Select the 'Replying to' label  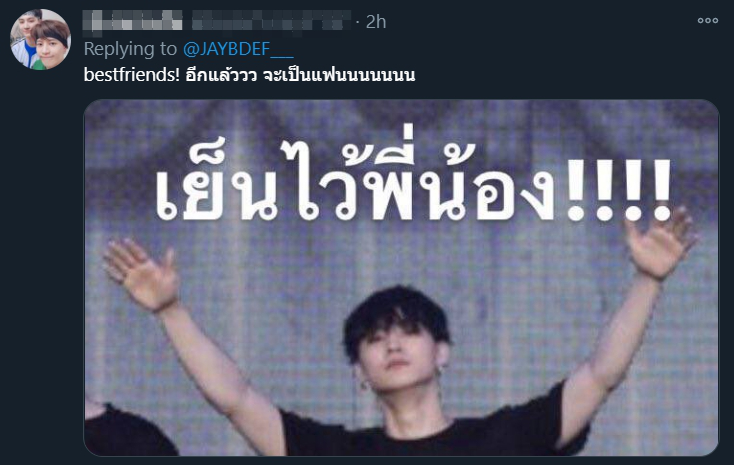pyautogui.click(x=130, y=49)
